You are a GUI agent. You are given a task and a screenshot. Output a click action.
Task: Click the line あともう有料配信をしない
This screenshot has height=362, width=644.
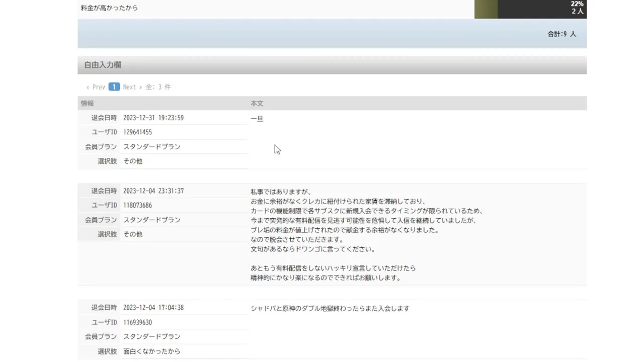tap(333, 268)
